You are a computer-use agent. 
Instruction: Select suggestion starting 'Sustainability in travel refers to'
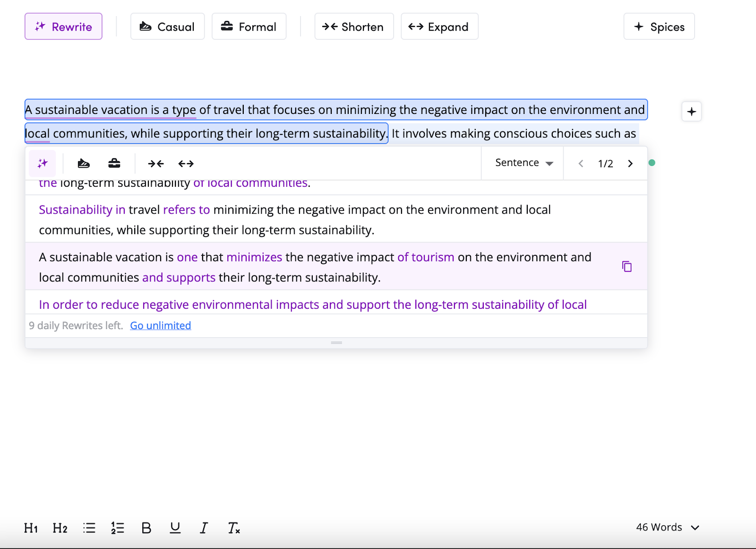click(336, 219)
